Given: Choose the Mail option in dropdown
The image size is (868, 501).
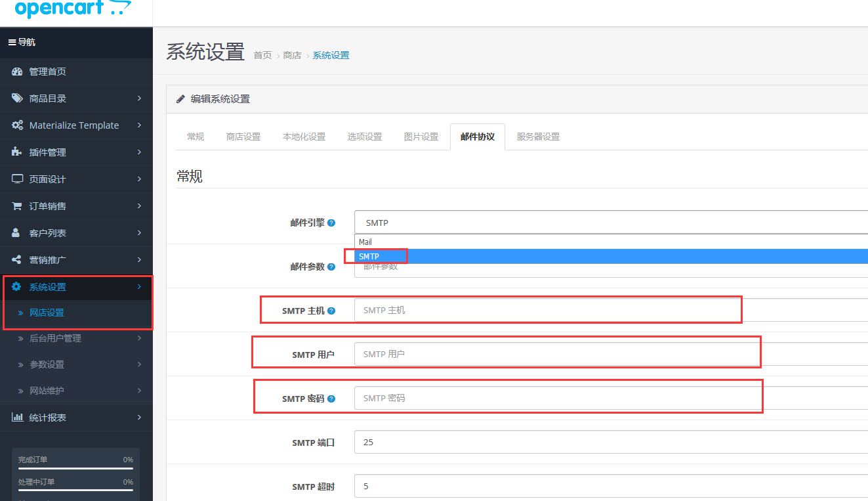Looking at the screenshot, I should 611,242.
